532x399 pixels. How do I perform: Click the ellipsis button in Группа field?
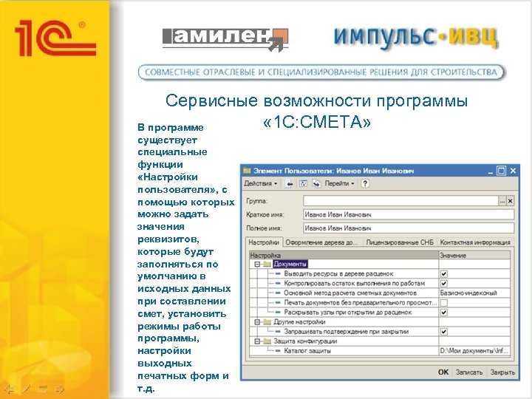(x=502, y=201)
